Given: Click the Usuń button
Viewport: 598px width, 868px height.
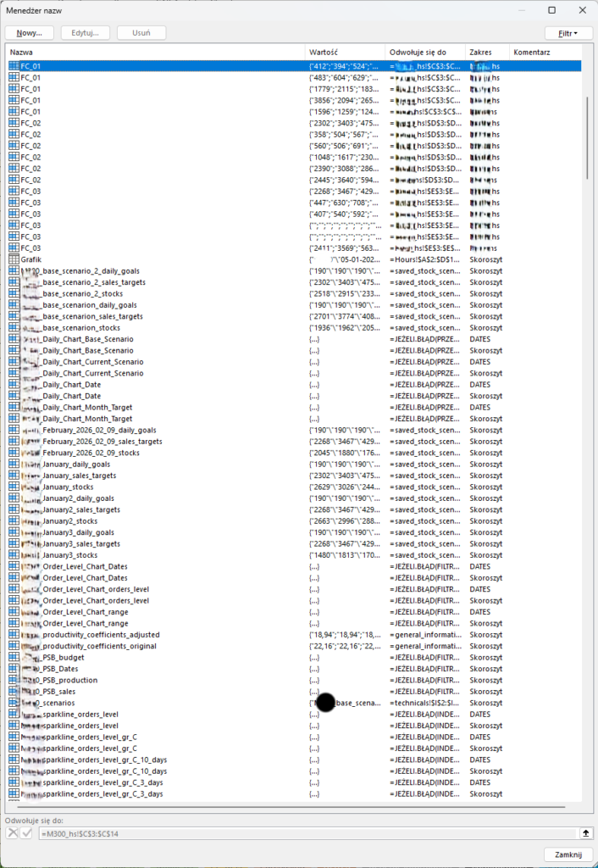Looking at the screenshot, I should 141,33.
